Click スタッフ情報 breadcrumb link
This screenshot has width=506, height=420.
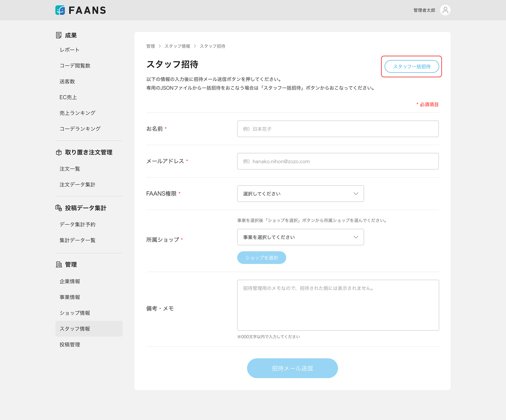point(177,46)
